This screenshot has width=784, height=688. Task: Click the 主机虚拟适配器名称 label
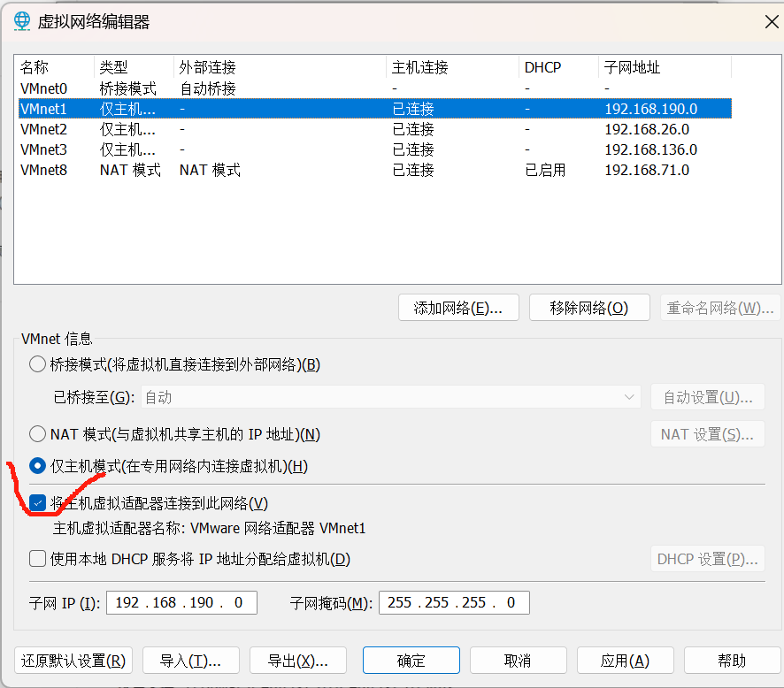point(119,528)
